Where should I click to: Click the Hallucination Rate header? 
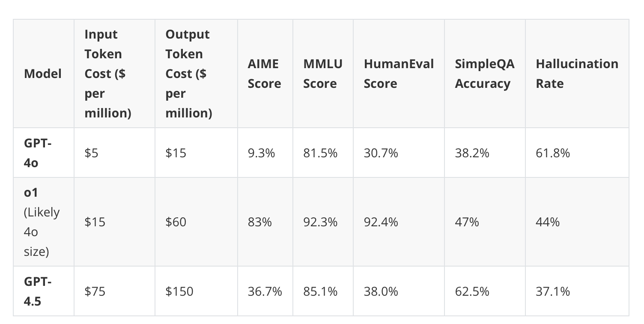click(577, 74)
